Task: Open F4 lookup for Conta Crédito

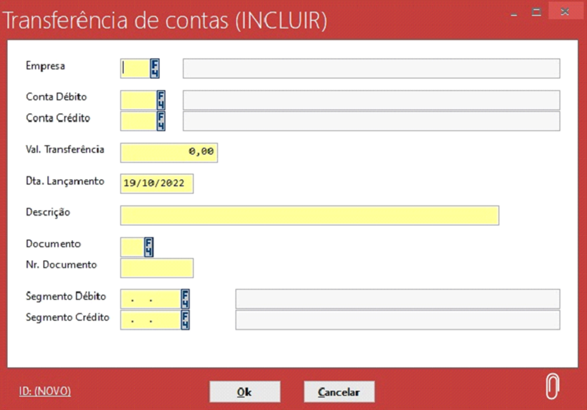Action: point(161,121)
